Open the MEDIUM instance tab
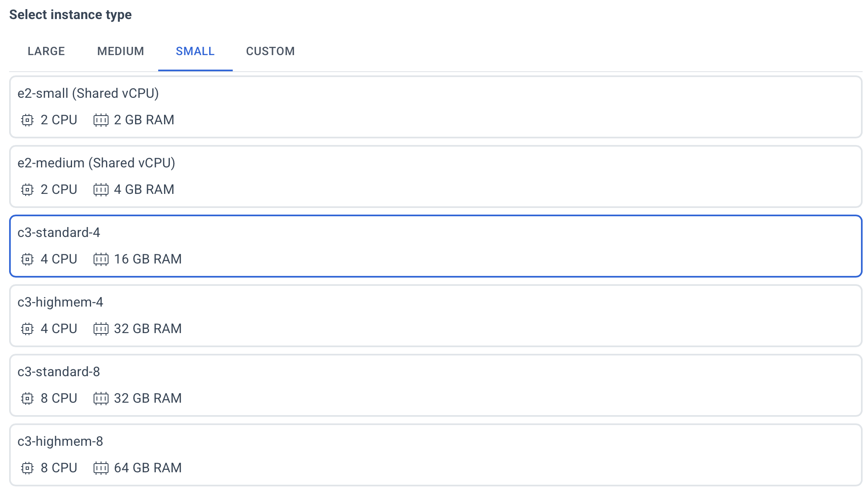 pyautogui.click(x=121, y=51)
